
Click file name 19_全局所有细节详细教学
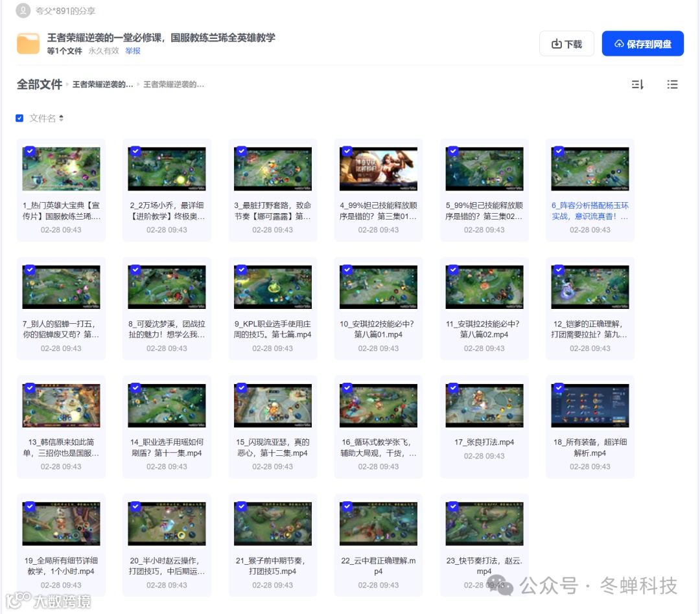[61, 566]
